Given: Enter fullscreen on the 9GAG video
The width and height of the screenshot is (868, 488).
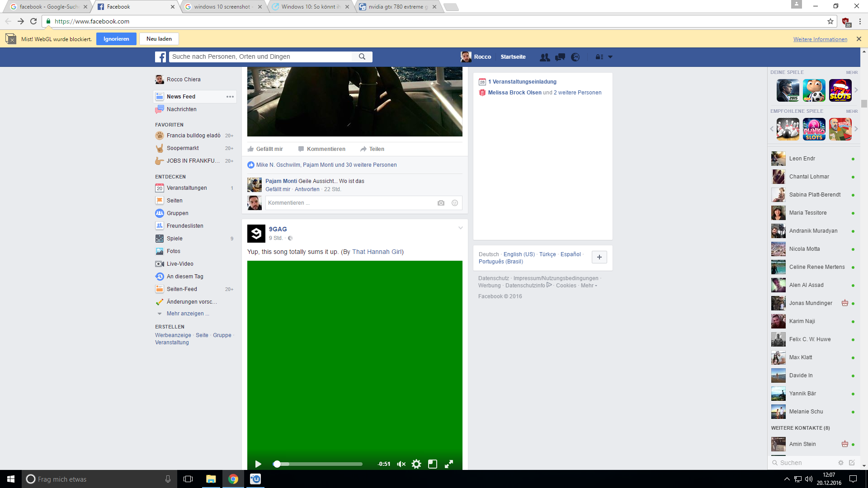Looking at the screenshot, I should click(449, 464).
